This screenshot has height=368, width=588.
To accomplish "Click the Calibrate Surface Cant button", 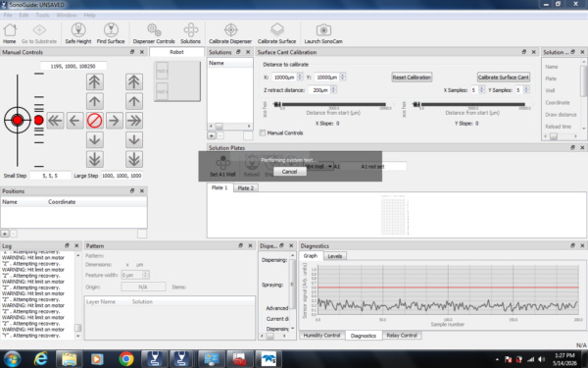I will coord(504,78).
